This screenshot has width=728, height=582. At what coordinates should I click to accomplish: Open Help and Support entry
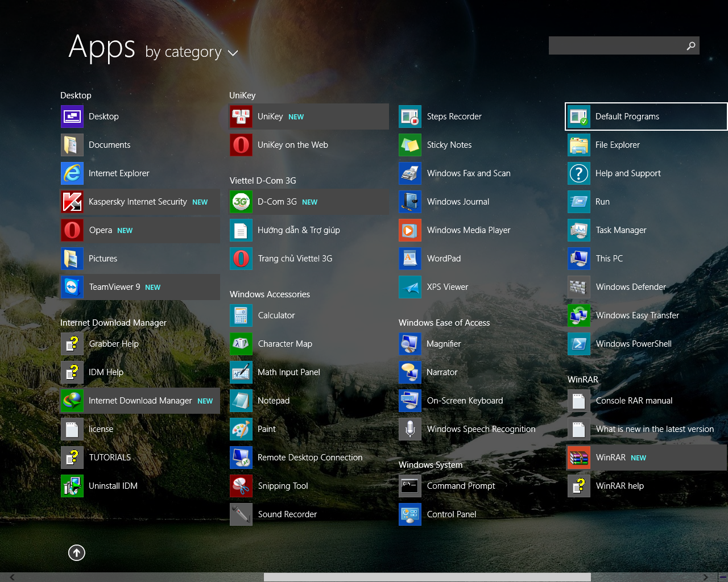[647, 173]
